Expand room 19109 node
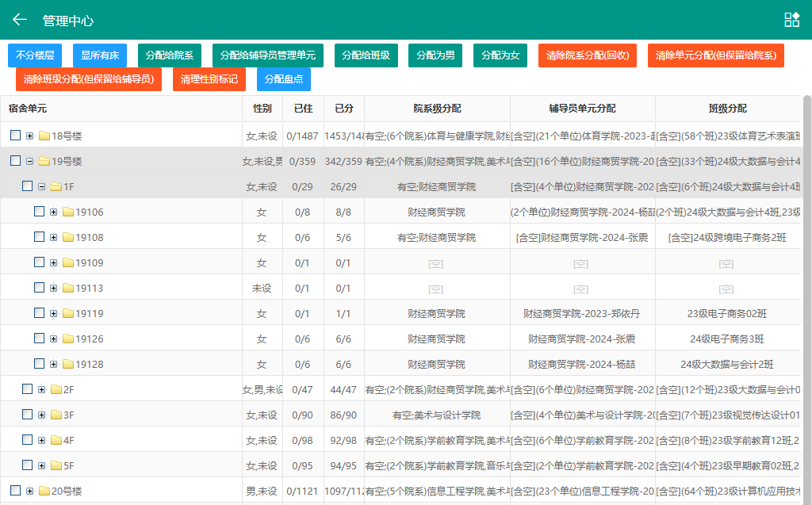 (54, 263)
